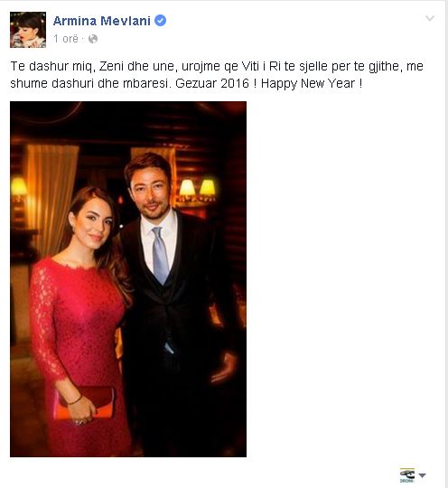Click the lit wall lamps in the photo

tap(197, 189)
